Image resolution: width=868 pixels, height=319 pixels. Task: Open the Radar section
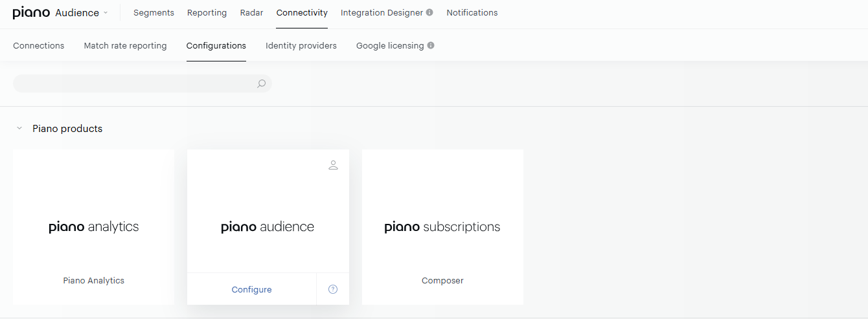click(x=251, y=13)
